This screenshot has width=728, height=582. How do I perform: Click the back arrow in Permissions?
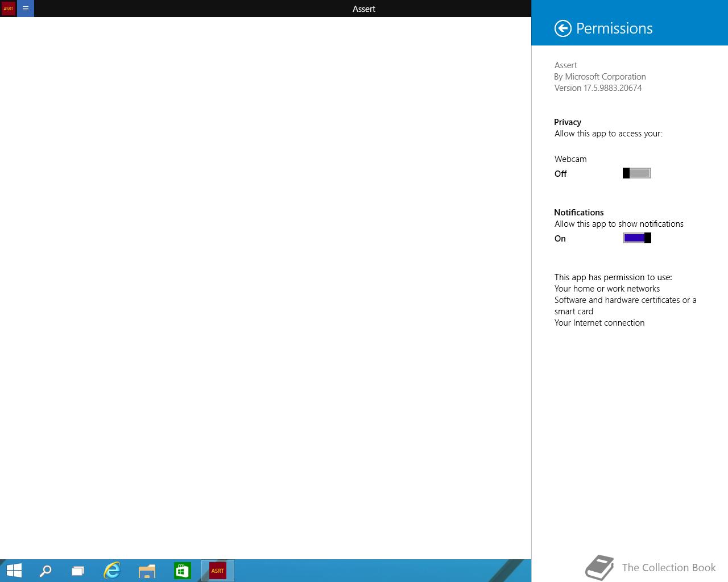pyautogui.click(x=562, y=28)
